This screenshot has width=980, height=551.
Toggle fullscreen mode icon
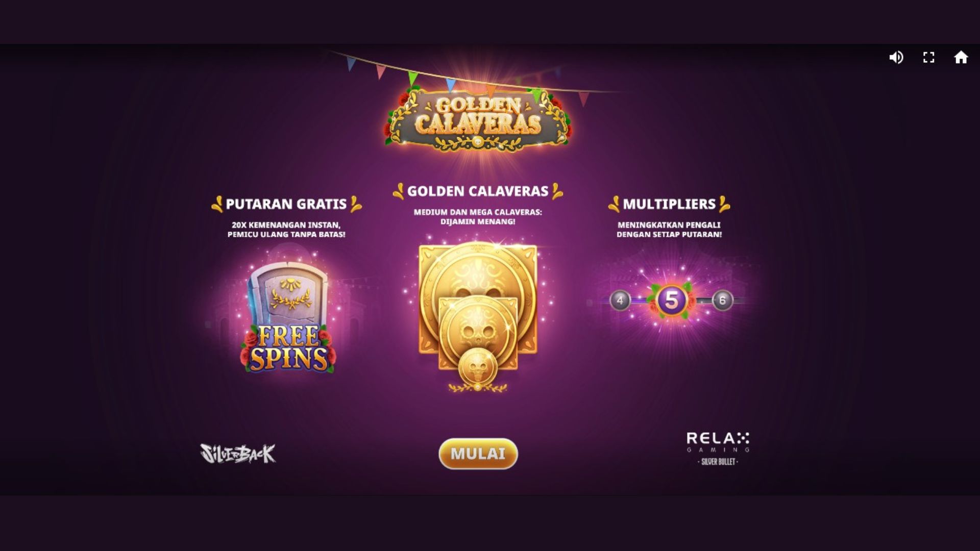(x=928, y=58)
